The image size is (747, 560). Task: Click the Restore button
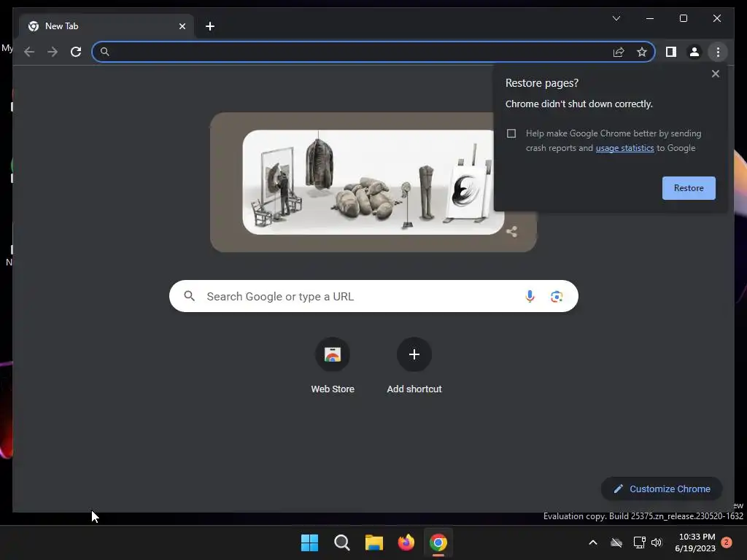pos(689,188)
